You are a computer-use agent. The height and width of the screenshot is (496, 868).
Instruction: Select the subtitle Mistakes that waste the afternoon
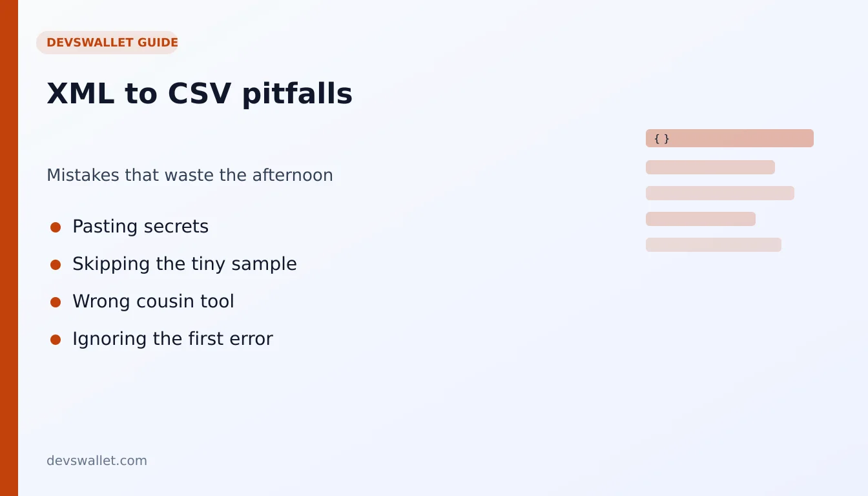coord(190,175)
